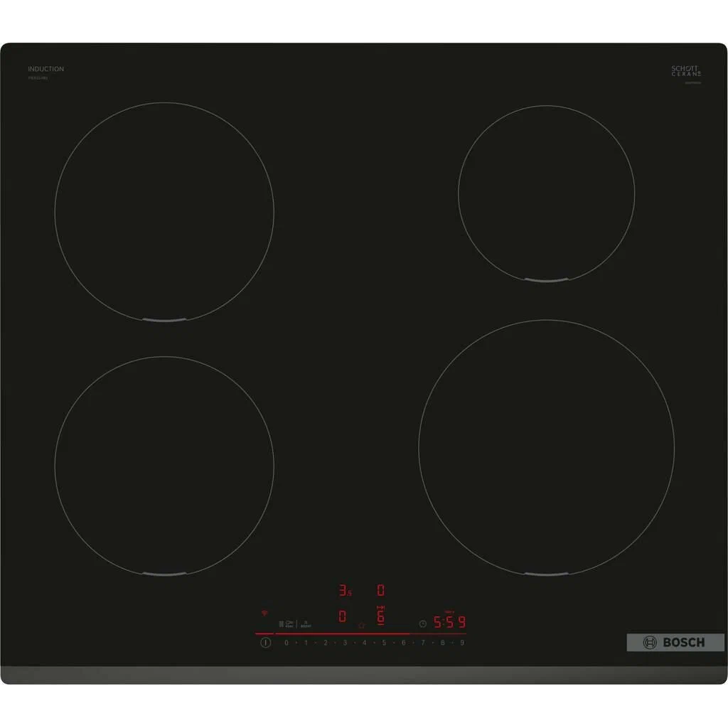Tap the 5:59 timer display
This screenshot has width=728, height=728.
point(449,623)
